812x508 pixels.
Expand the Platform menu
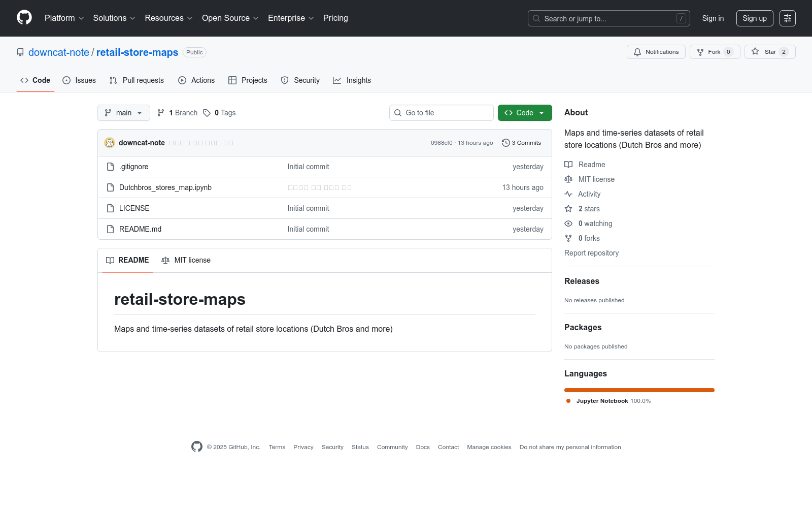point(64,18)
